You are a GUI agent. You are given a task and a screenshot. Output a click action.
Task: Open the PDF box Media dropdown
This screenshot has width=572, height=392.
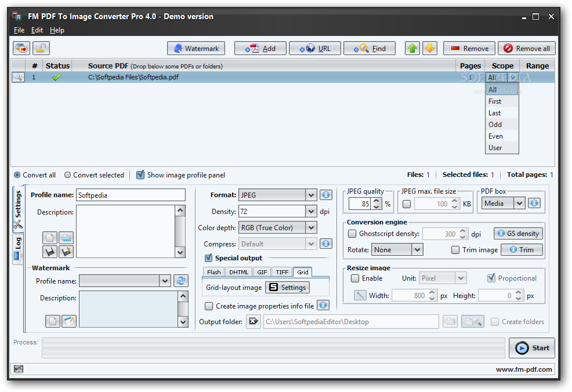click(519, 203)
